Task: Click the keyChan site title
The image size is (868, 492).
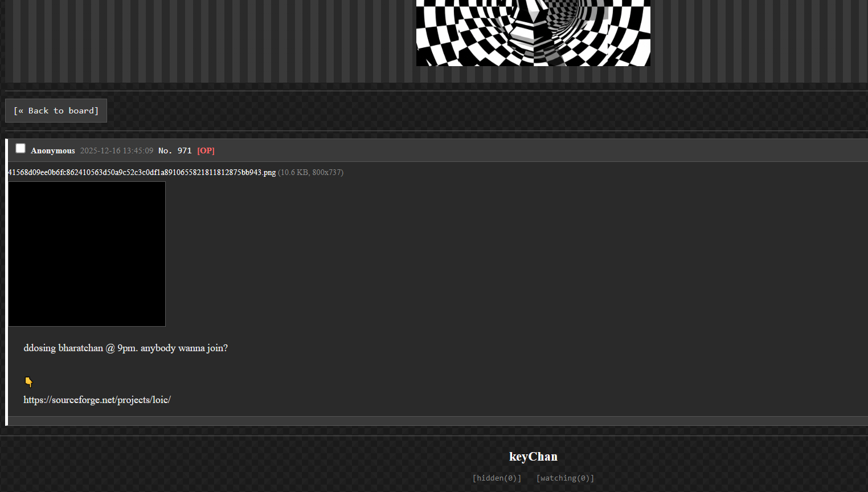Action: point(533,457)
